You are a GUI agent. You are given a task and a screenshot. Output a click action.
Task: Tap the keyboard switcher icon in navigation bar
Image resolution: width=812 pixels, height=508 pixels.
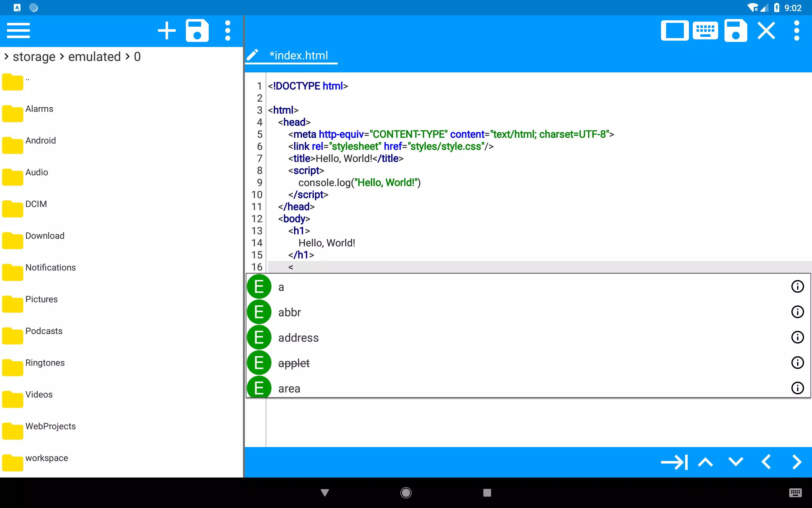[796, 492]
